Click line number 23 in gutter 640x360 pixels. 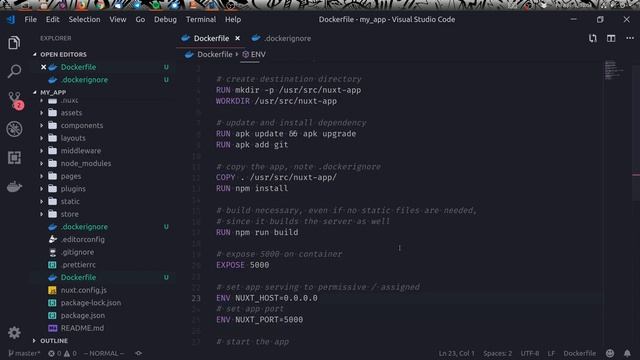point(196,298)
